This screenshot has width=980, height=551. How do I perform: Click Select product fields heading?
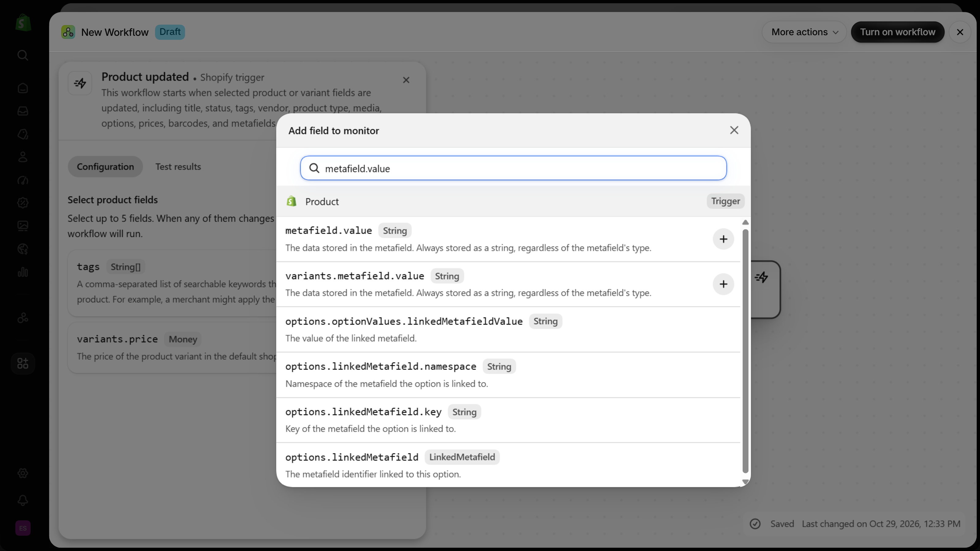(x=113, y=200)
